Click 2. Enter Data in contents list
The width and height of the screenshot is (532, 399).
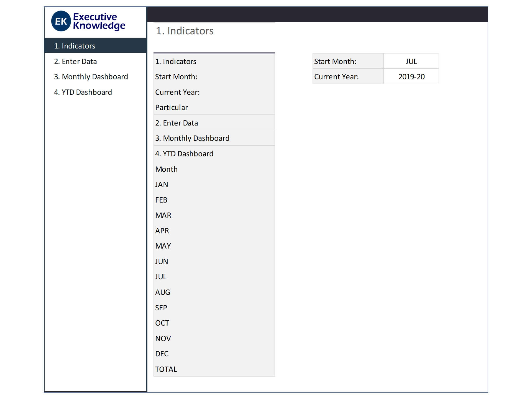click(177, 123)
